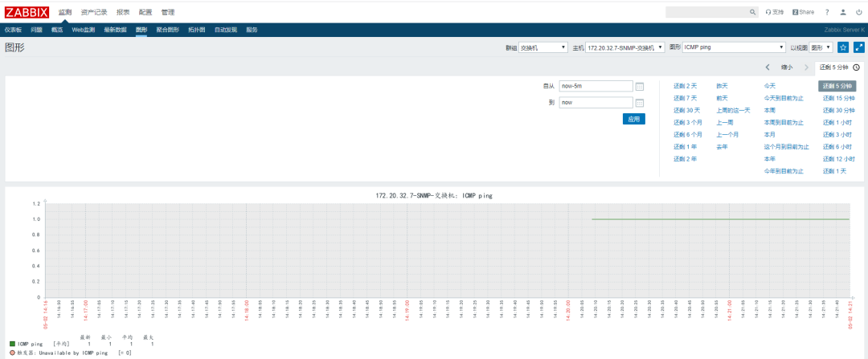
Task: Go to 问题 submenu
Action: coord(36,30)
